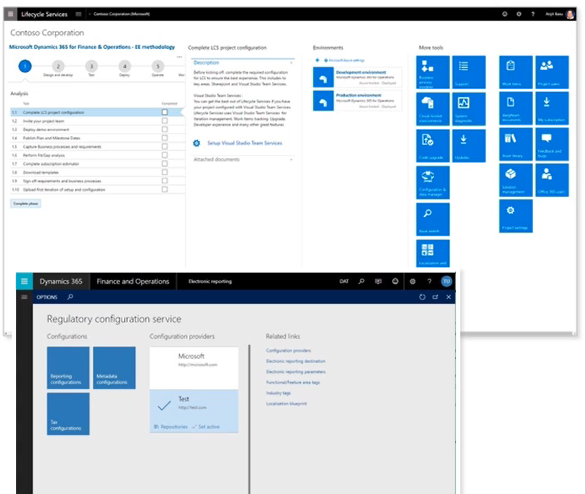Open the Support tile in More tools
Screen dimensions: 585x494
point(469,72)
